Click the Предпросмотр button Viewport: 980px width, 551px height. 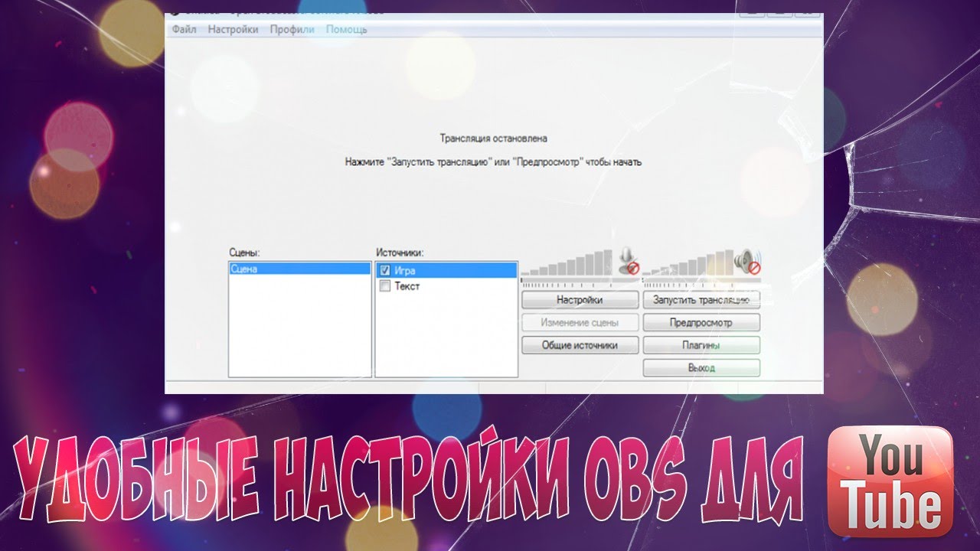(701, 322)
